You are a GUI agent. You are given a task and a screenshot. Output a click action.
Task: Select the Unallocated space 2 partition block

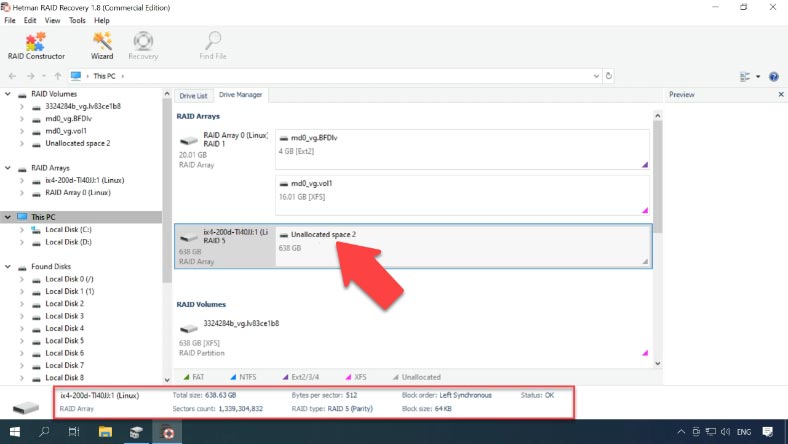(x=462, y=246)
